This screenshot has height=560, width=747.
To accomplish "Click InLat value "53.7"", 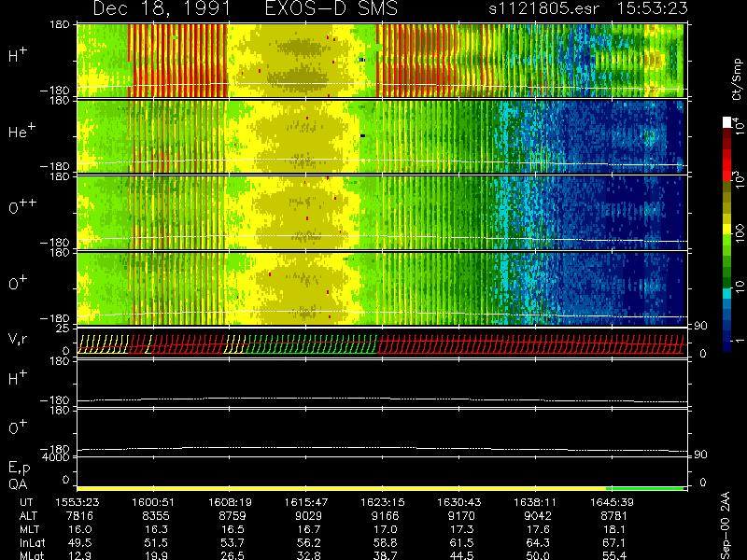I will coord(233,542).
